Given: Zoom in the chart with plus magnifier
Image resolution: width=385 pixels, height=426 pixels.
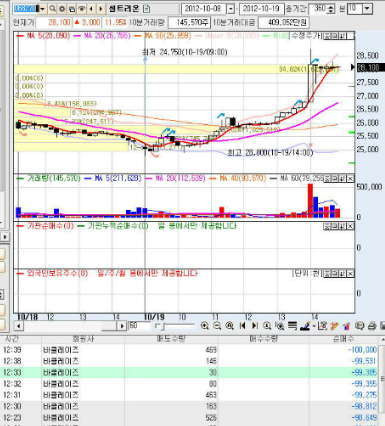Looking at the screenshot, I should pos(205,326).
